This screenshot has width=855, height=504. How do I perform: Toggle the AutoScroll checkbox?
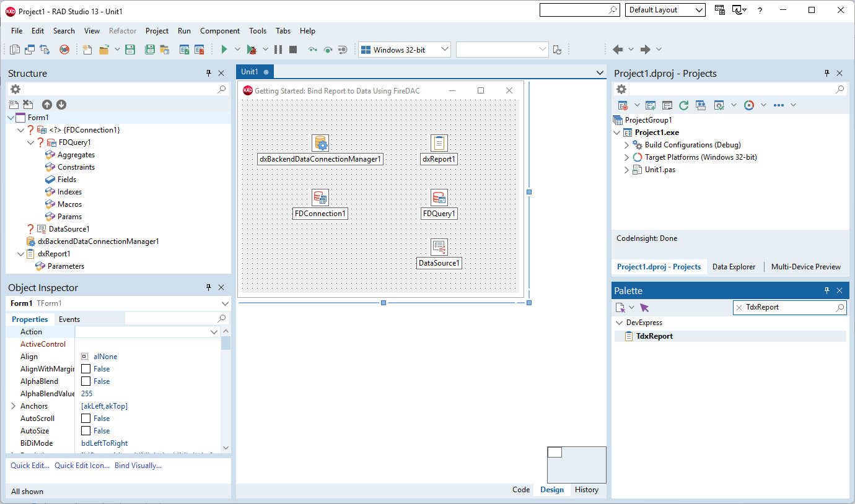click(x=84, y=418)
